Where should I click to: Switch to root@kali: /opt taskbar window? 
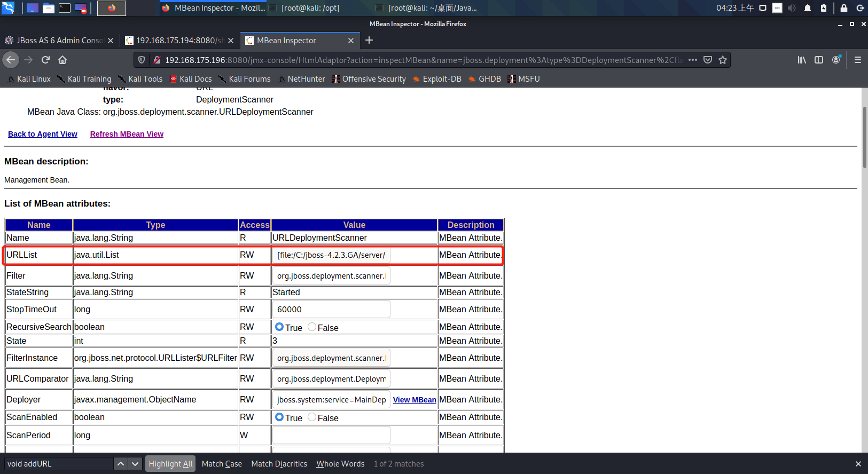point(310,8)
